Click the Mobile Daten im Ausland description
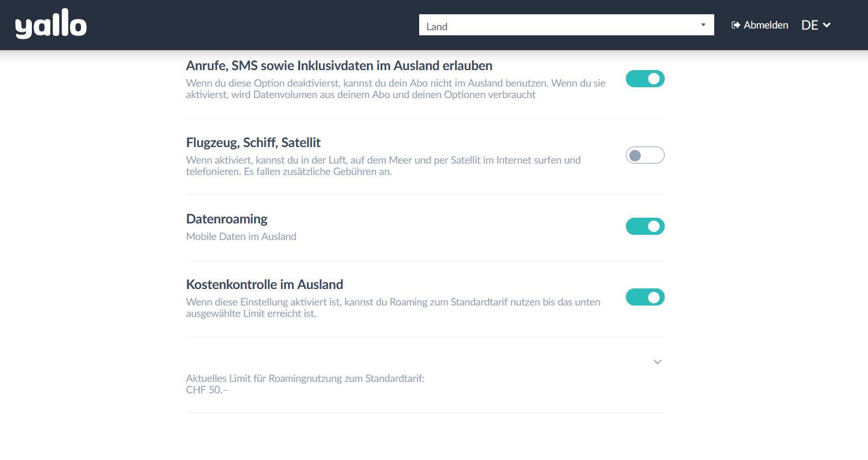This screenshot has width=868, height=460. point(241,237)
